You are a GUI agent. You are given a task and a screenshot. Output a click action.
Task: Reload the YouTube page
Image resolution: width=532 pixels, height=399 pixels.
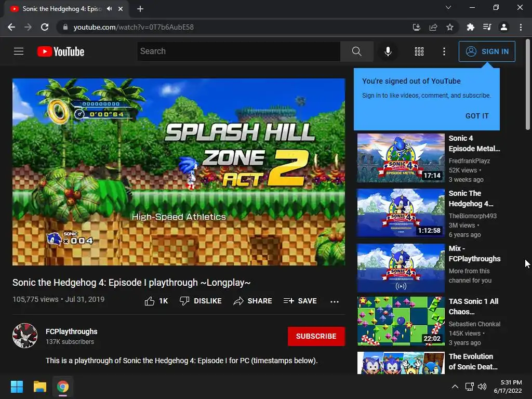pos(45,27)
